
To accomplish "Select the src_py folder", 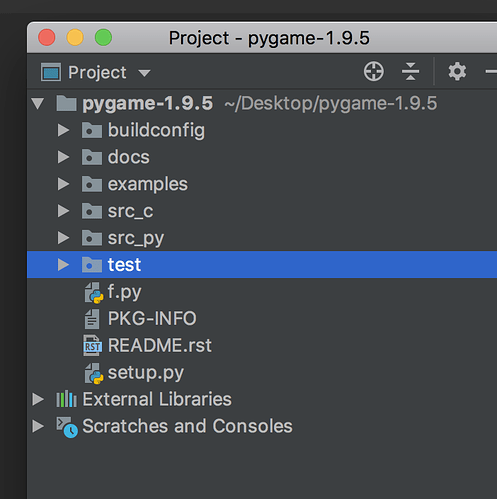I will tap(135, 238).
